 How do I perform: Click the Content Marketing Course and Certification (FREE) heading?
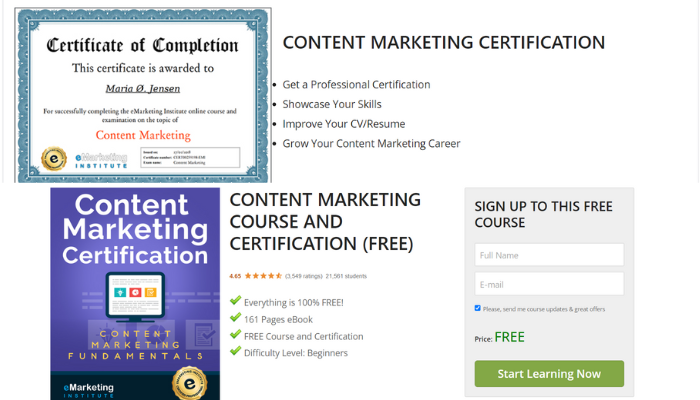coord(325,222)
